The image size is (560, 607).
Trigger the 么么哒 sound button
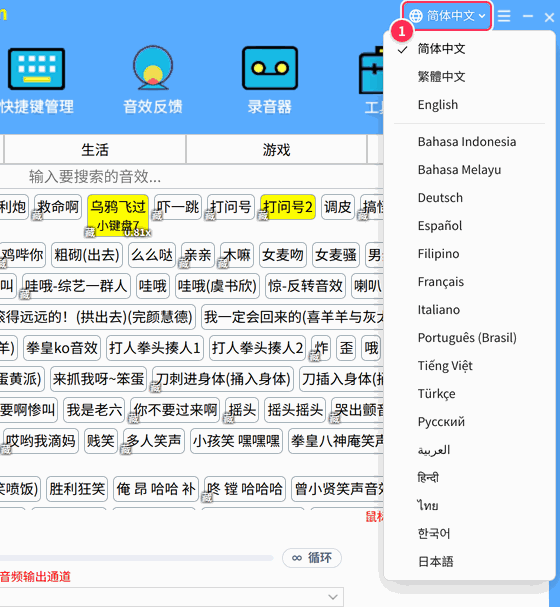152,255
